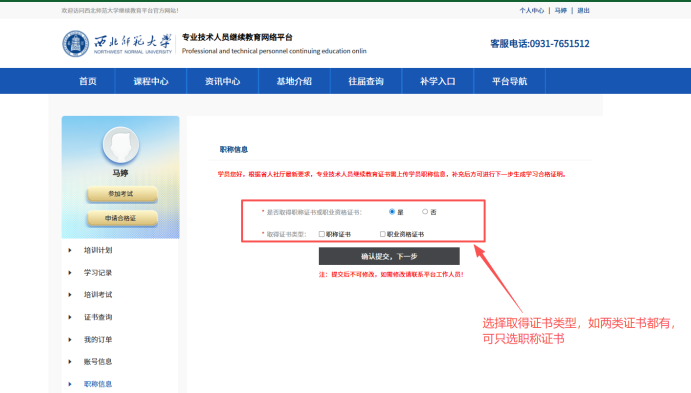Click the 客服电话:0931-7651512 text

(540, 44)
